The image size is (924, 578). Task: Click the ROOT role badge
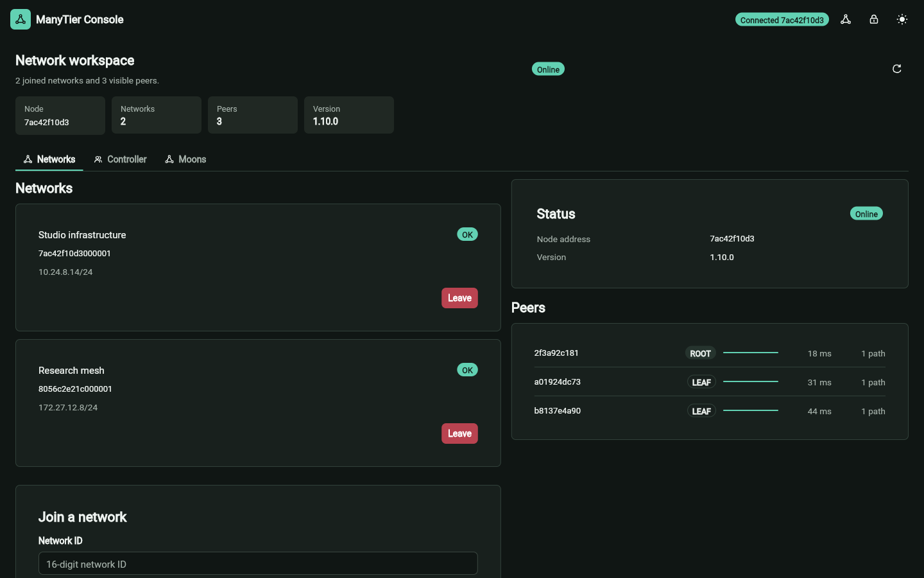700,353
